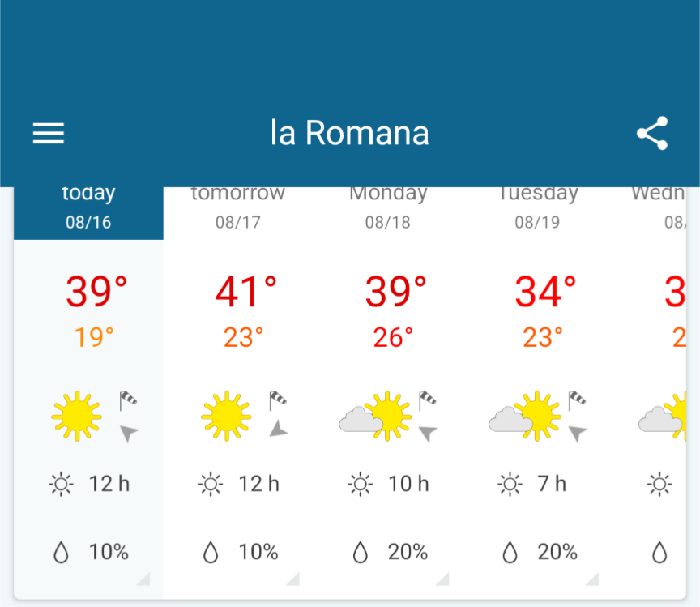The width and height of the screenshot is (700, 607).
Task: Click Tuesday's partly cloudy icon
Action: [x=524, y=416]
